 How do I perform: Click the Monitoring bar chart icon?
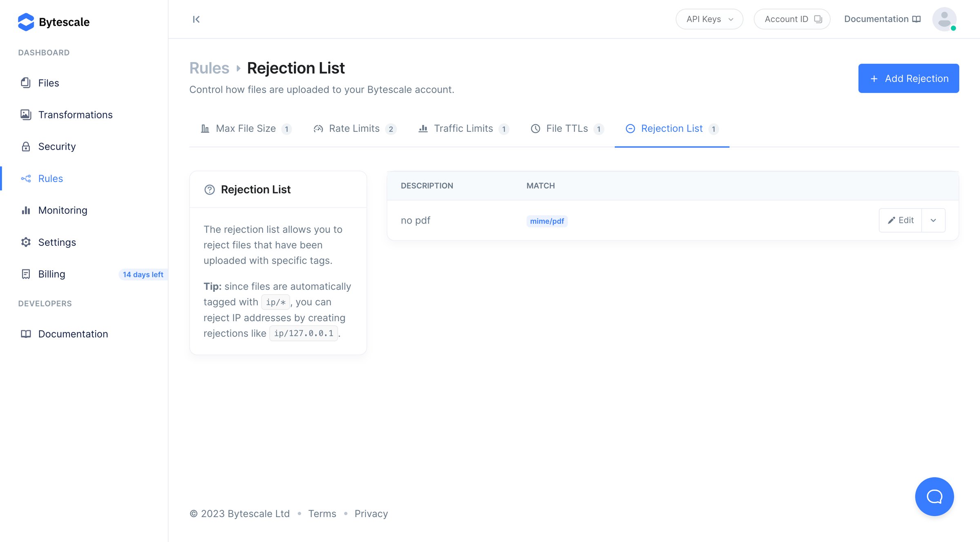click(x=26, y=210)
